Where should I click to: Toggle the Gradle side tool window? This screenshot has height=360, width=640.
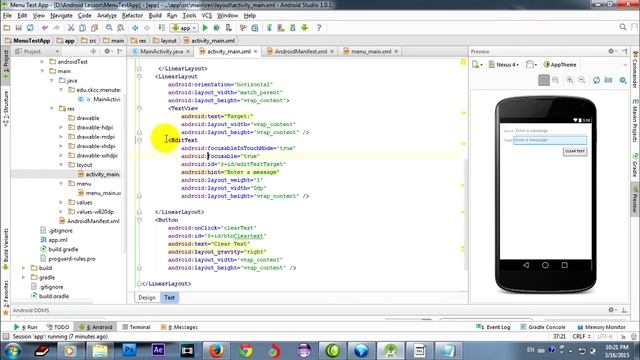pos(635,164)
